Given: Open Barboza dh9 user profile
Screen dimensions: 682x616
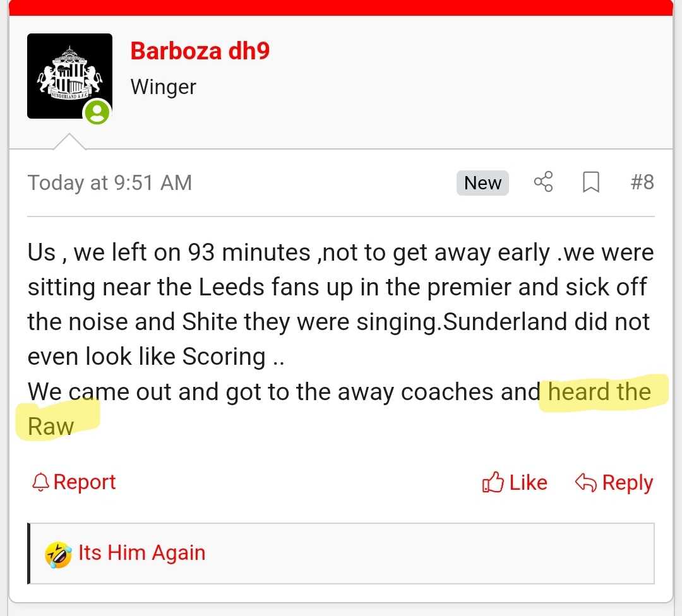Looking at the screenshot, I should 200,51.
